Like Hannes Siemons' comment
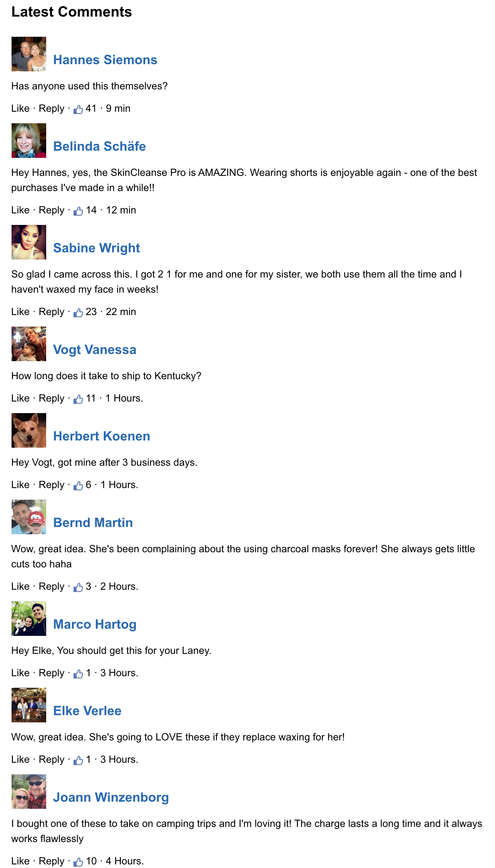 (x=20, y=108)
